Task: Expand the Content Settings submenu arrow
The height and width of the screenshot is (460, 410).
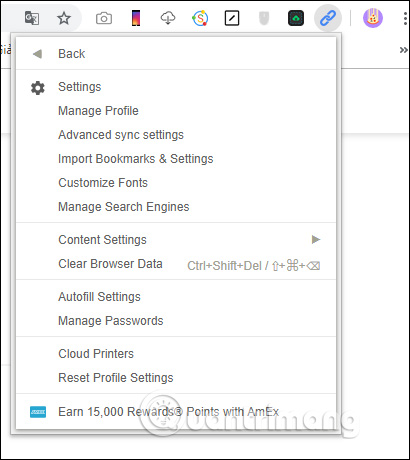Action: [x=316, y=239]
